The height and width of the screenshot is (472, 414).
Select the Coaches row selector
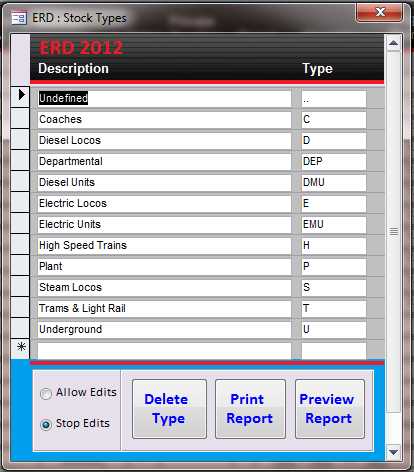tap(21, 118)
